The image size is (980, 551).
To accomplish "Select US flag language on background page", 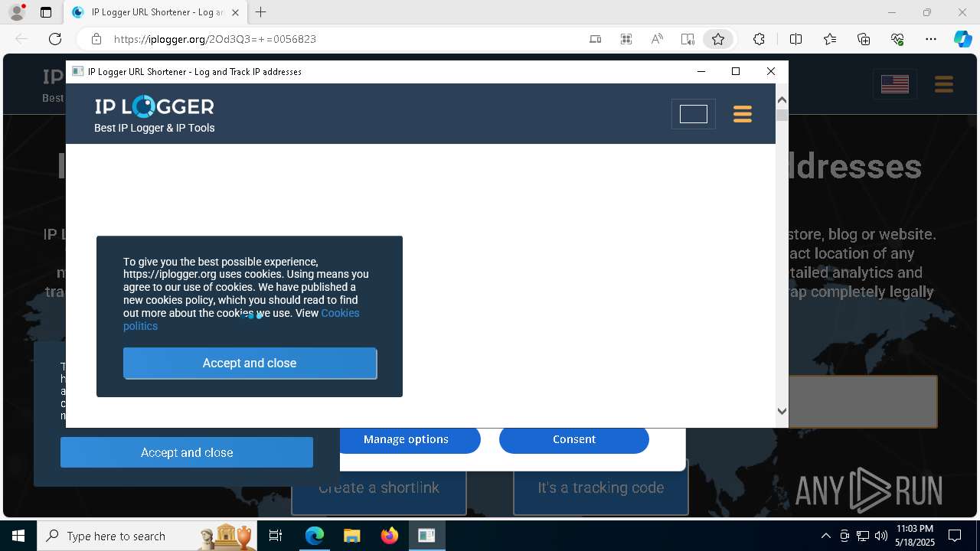I will (895, 84).
